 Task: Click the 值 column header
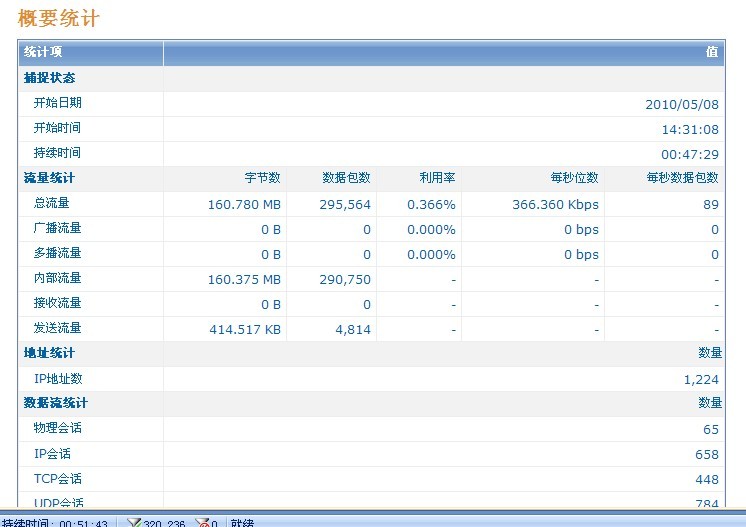[712, 52]
